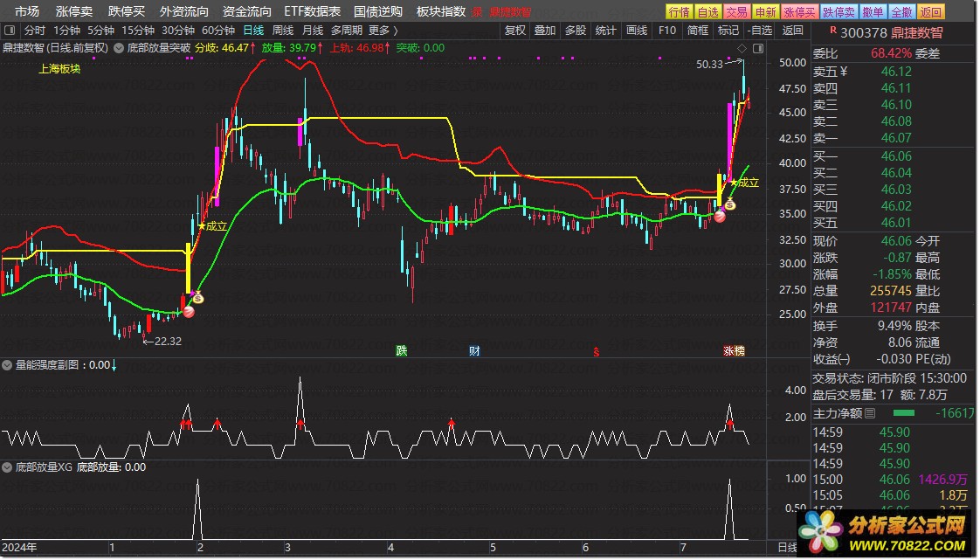Open the 板块指数 menu
This screenshot has height=560, width=980.
[x=441, y=11]
